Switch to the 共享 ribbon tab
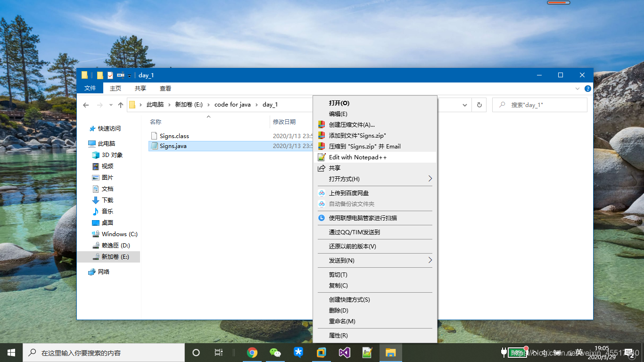This screenshot has height=362, width=644. pyautogui.click(x=140, y=88)
